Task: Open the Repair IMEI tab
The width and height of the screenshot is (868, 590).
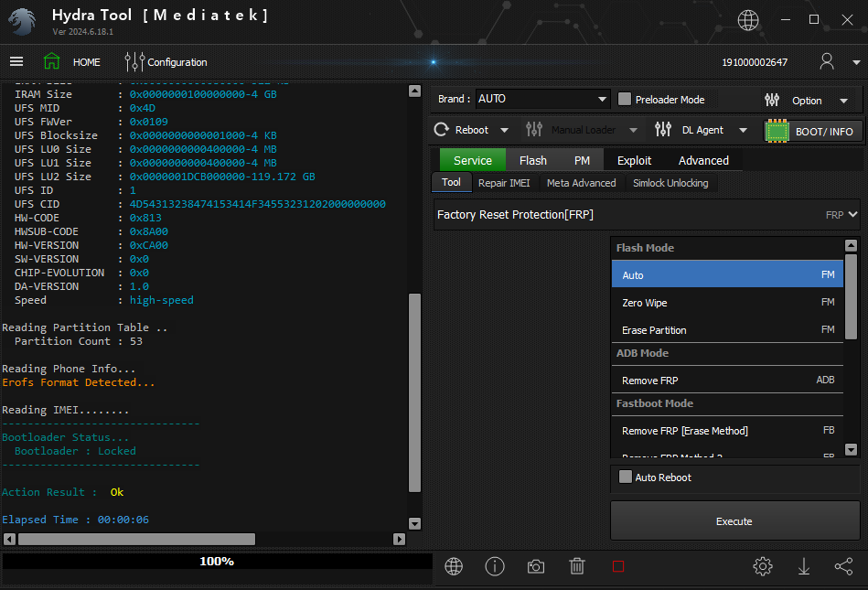Action: (x=504, y=183)
